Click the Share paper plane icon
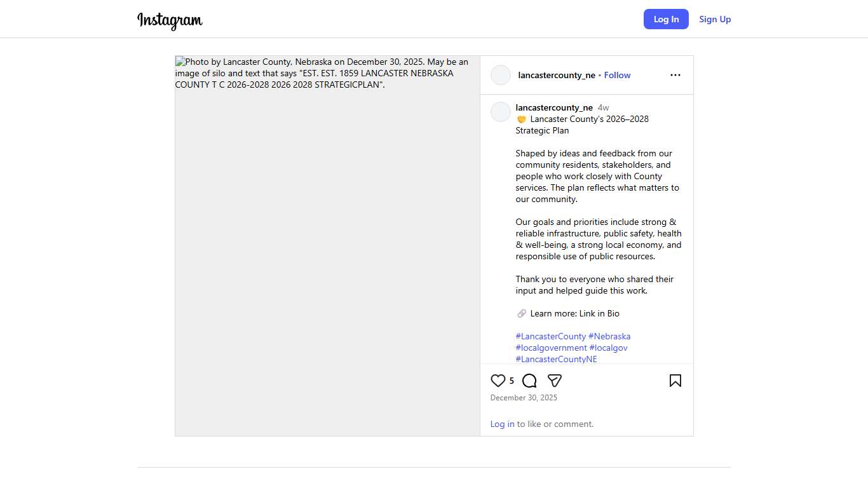This screenshot has width=868, height=488. (555, 381)
